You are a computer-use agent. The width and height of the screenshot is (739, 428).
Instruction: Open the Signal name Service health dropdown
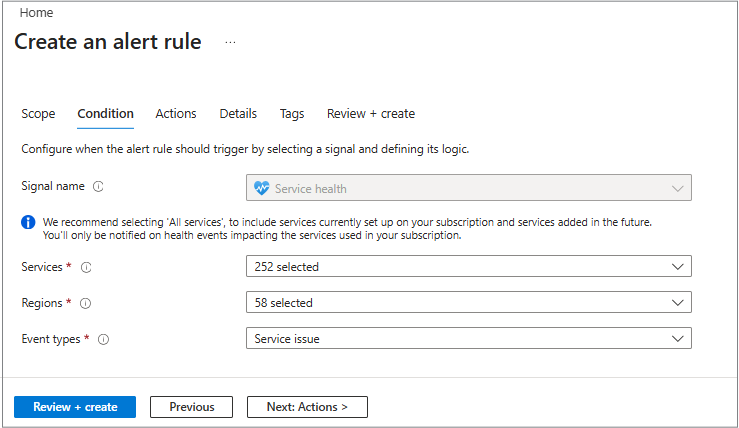(x=468, y=188)
